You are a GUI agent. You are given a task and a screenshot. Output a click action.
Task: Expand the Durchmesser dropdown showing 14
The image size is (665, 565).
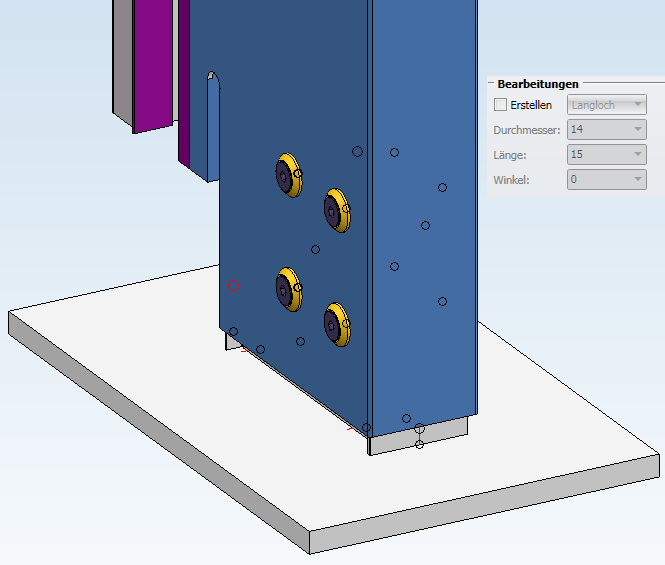pyautogui.click(x=606, y=129)
